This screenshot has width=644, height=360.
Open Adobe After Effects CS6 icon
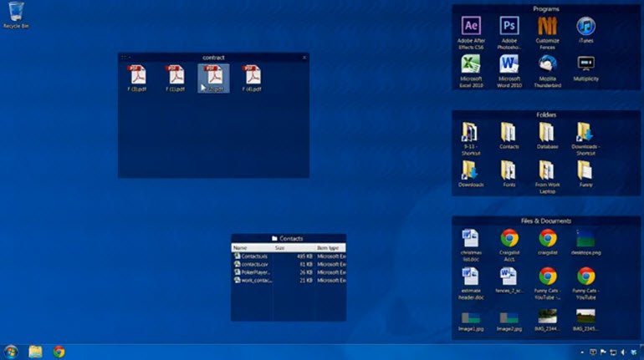[x=471, y=27]
